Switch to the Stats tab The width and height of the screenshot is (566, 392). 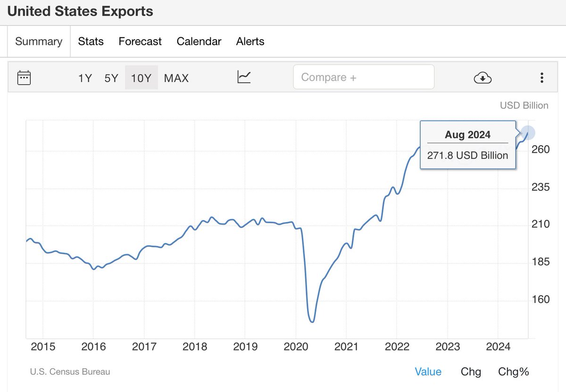91,41
